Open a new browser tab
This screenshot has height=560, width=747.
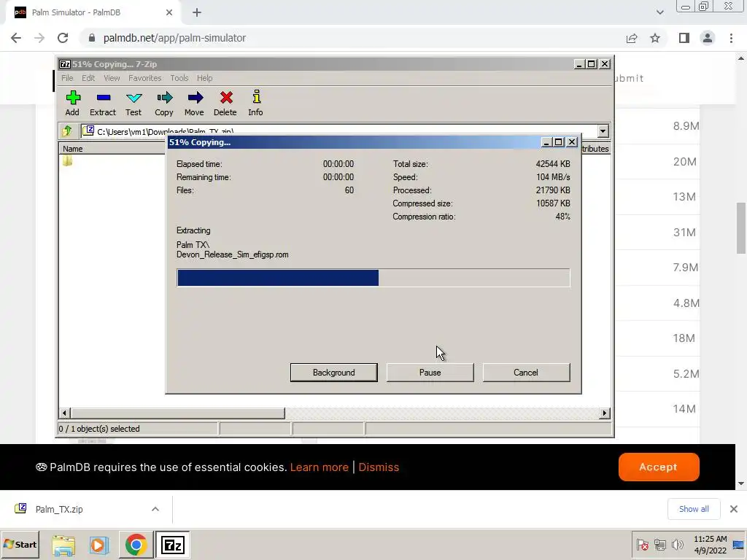(x=197, y=12)
